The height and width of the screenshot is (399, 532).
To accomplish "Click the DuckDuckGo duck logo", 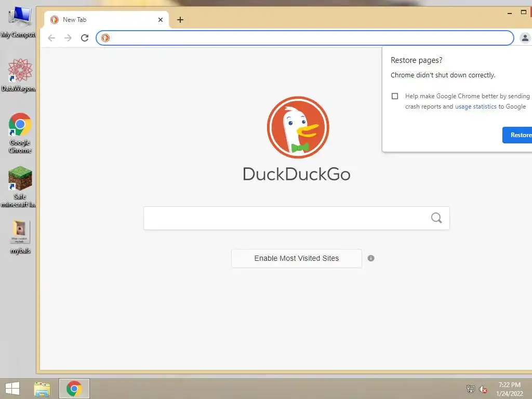I will pos(298,127).
